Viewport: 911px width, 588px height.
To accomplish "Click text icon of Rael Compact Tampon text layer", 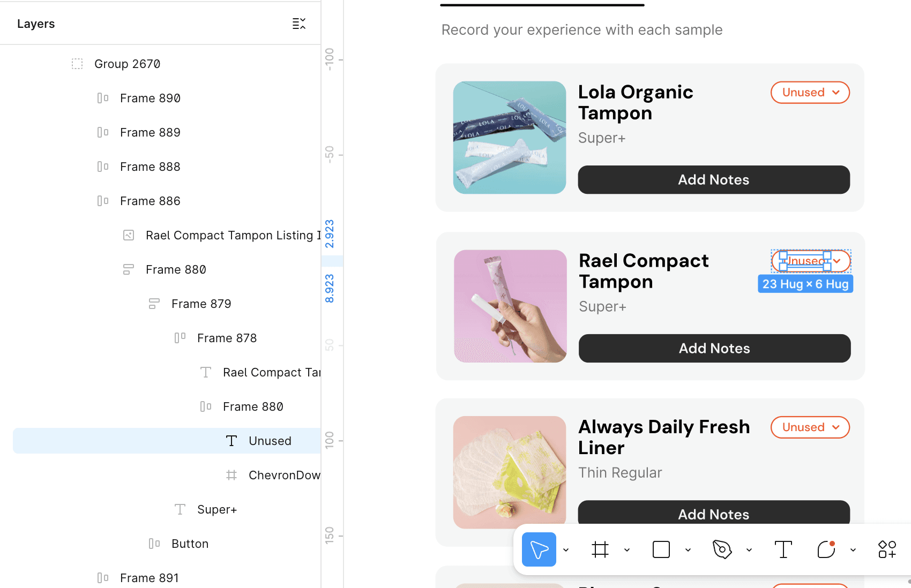I will click(206, 372).
